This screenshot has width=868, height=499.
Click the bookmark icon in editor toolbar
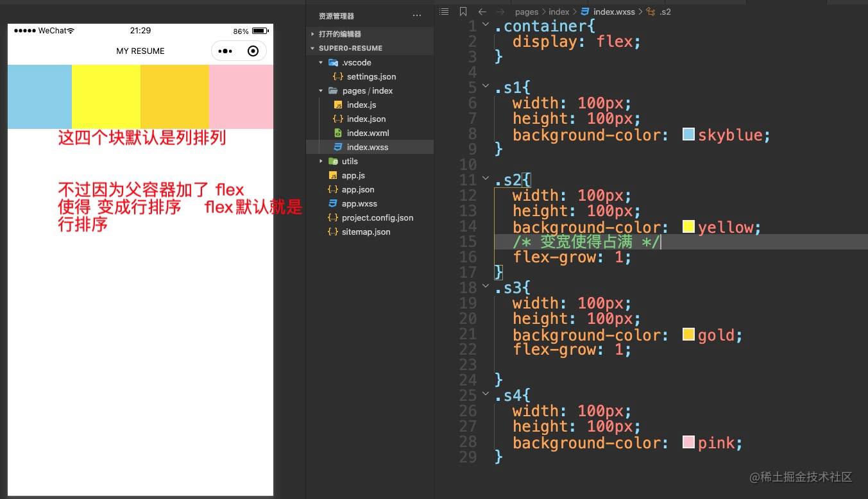pyautogui.click(x=463, y=12)
